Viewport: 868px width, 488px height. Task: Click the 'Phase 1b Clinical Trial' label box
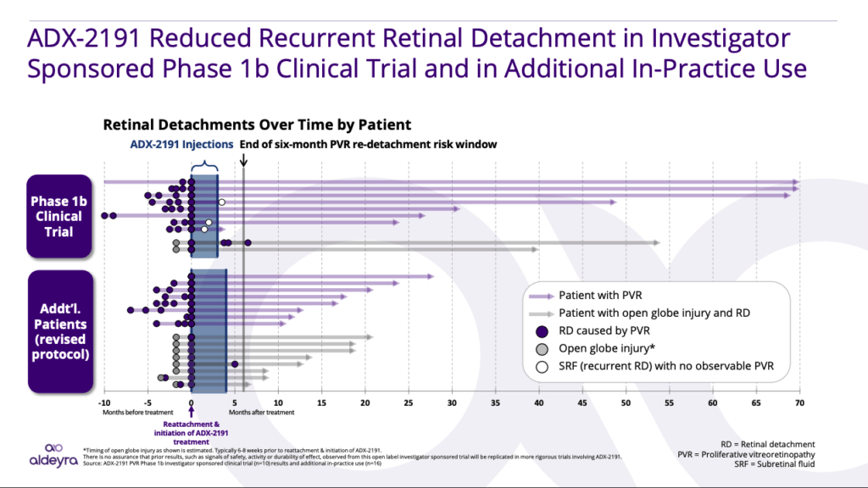(x=58, y=216)
